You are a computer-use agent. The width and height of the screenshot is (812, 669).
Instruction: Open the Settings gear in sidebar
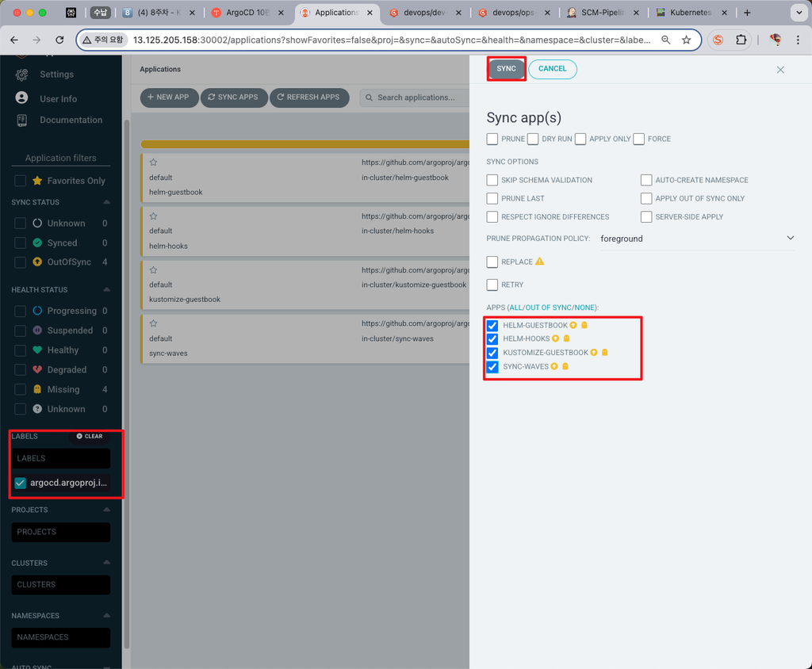21,75
